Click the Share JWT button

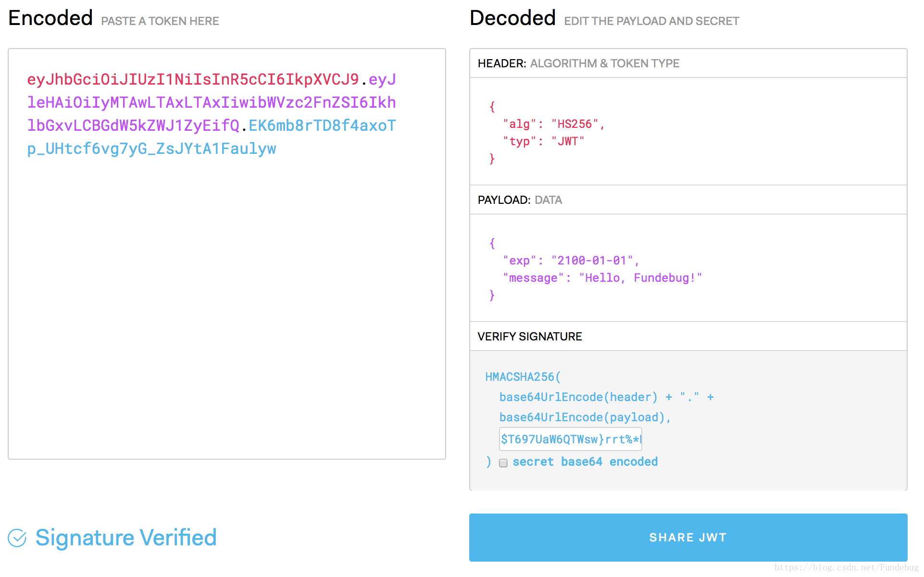tap(687, 537)
